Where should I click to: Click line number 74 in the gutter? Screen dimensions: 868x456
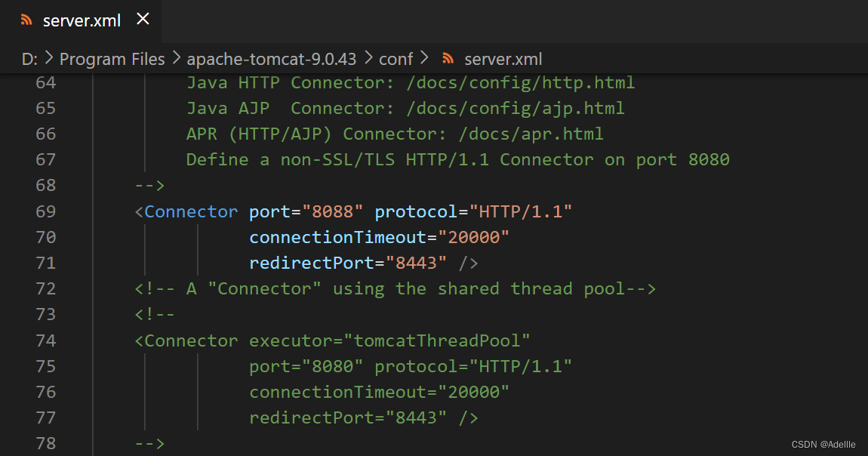pos(46,340)
